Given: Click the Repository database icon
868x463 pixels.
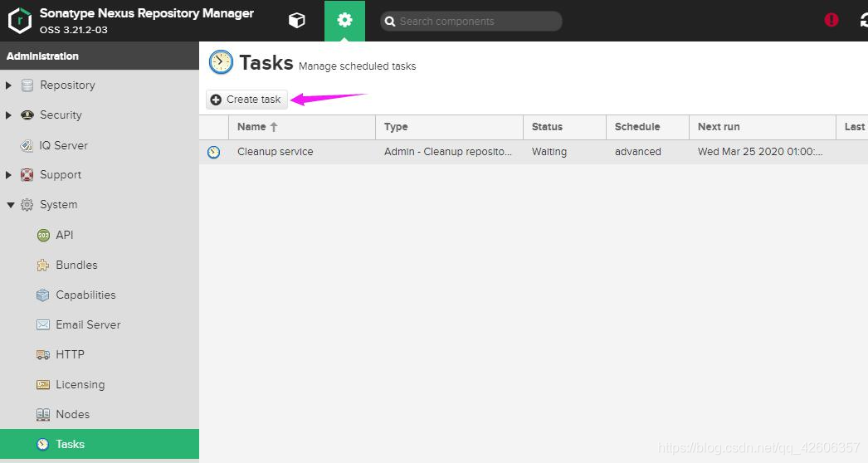Looking at the screenshot, I should point(27,85).
